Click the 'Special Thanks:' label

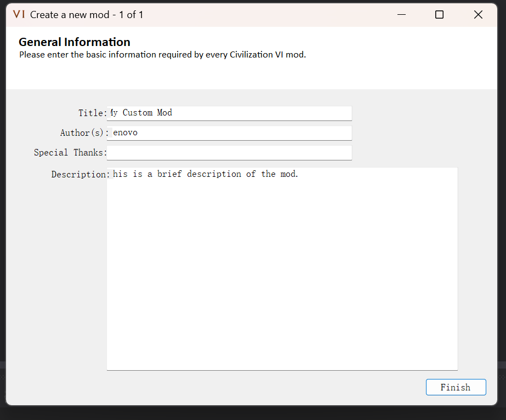pyautogui.click(x=70, y=152)
